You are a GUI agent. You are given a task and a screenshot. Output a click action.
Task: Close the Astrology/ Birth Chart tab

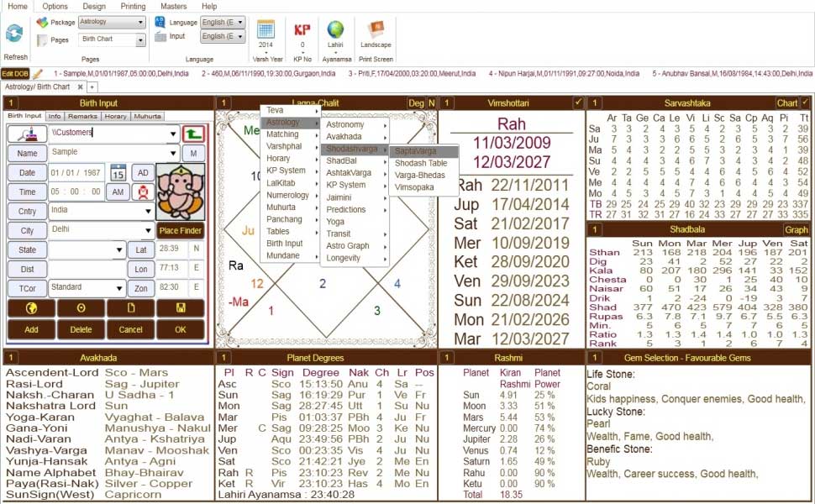pos(80,87)
